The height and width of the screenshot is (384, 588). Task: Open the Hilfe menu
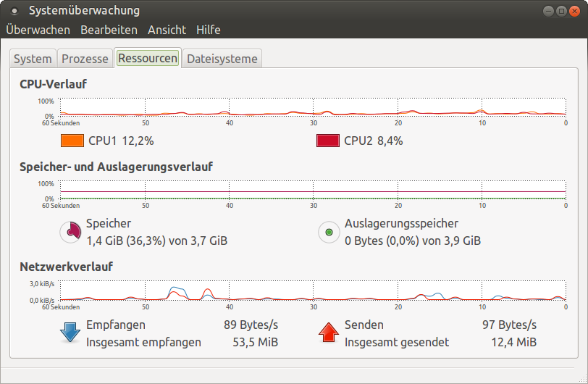[x=208, y=30]
